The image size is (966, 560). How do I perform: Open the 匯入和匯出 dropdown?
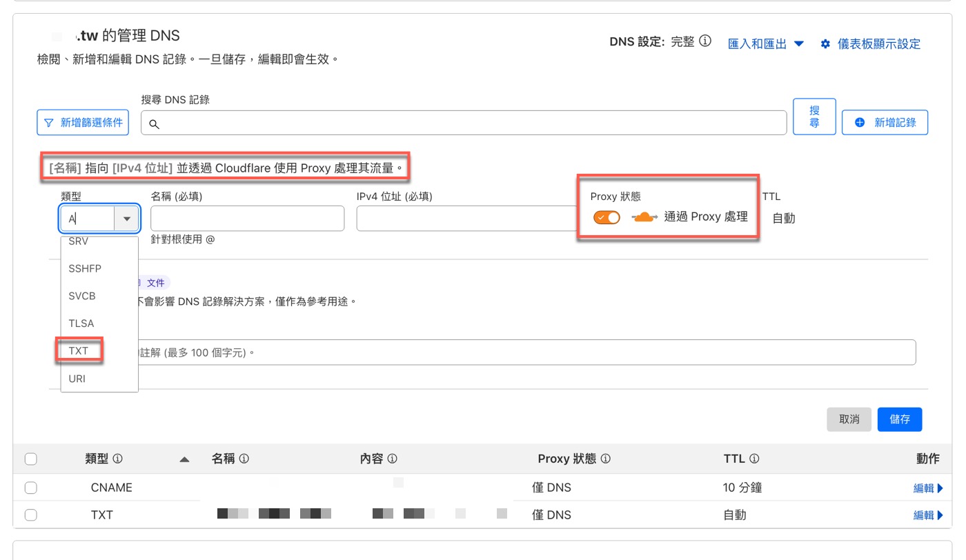[766, 43]
